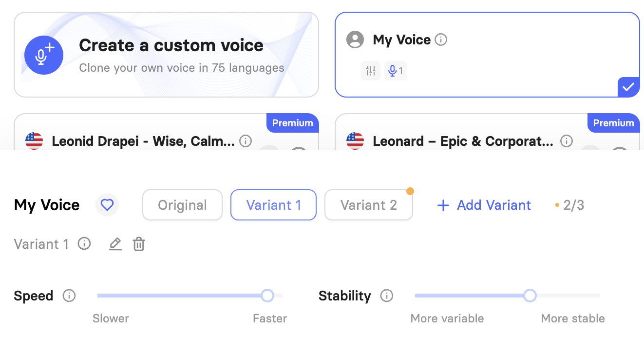Screen dimensions: 644x358
Task: Show info for Leonard Epic & Corporate voice
Action: pos(567,141)
